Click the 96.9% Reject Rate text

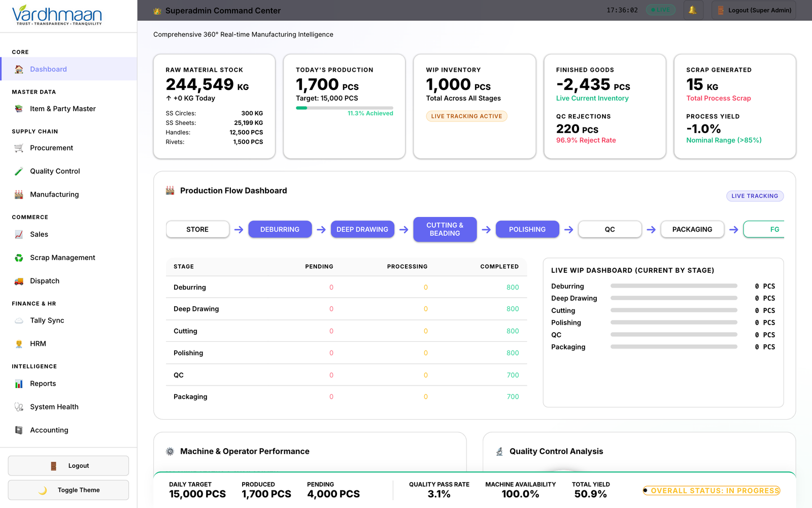586,140
